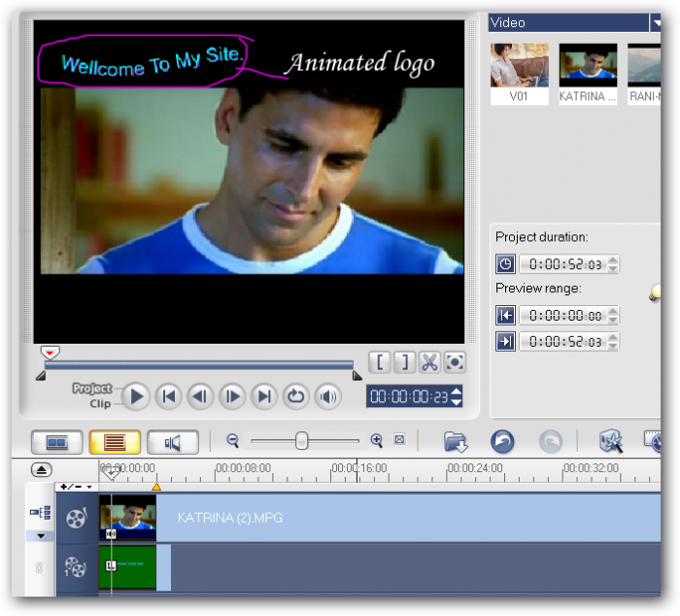Zoom in the timeline

click(377, 441)
